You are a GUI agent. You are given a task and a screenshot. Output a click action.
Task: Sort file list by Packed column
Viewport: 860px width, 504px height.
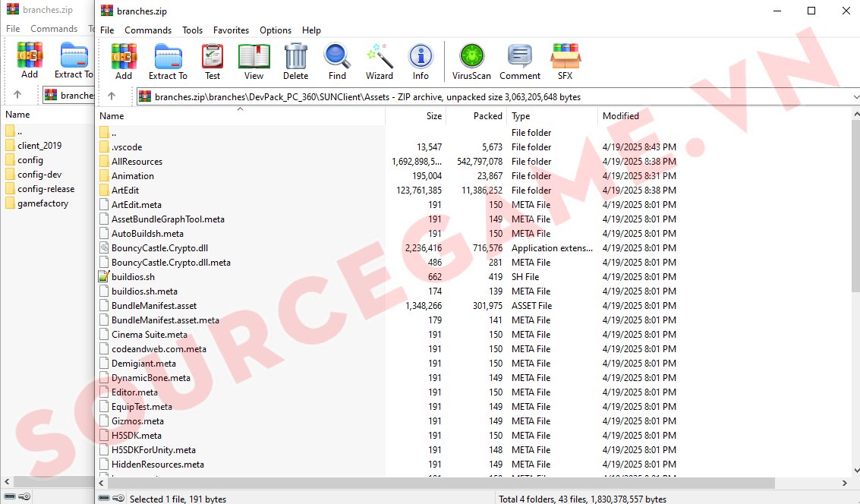[x=476, y=115]
